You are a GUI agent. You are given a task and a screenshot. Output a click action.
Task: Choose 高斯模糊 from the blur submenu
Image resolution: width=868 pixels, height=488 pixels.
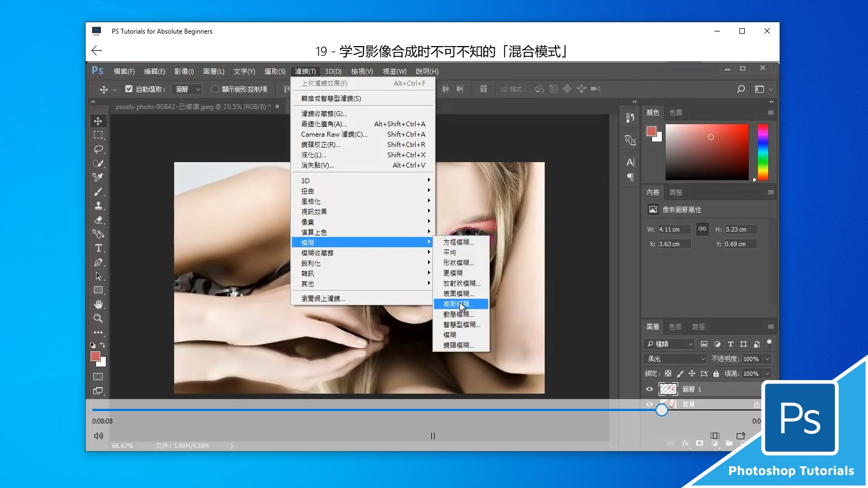point(461,304)
